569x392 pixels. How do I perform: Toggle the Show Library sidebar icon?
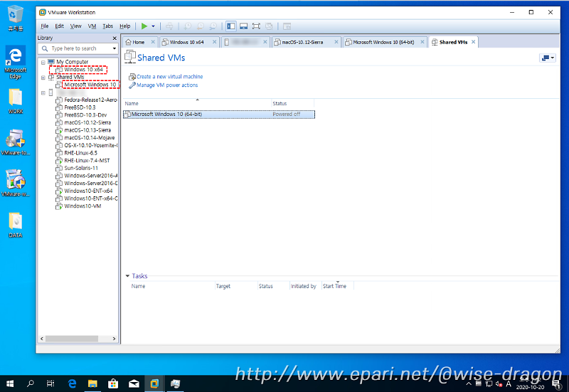point(230,26)
